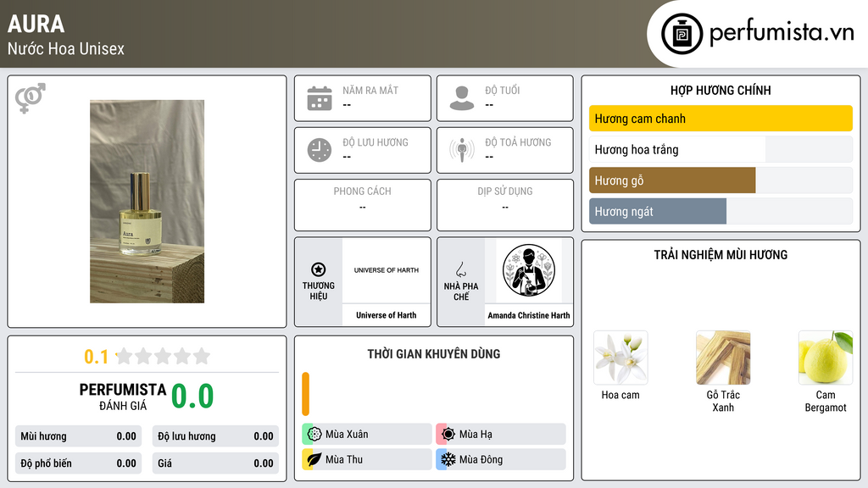Click the Mùa Thu leaf icon

tap(314, 459)
